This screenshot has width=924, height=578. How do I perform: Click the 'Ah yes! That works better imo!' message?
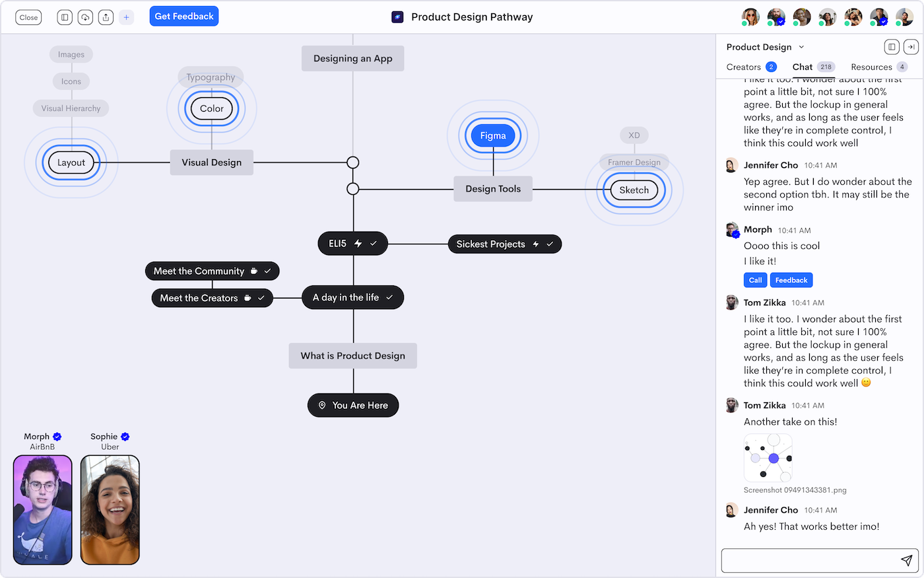click(x=812, y=526)
